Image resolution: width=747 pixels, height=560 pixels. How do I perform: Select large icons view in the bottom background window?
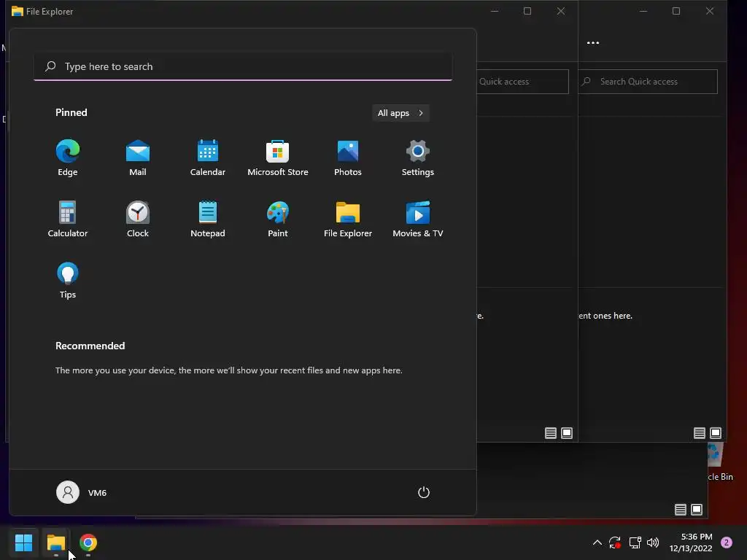click(697, 510)
